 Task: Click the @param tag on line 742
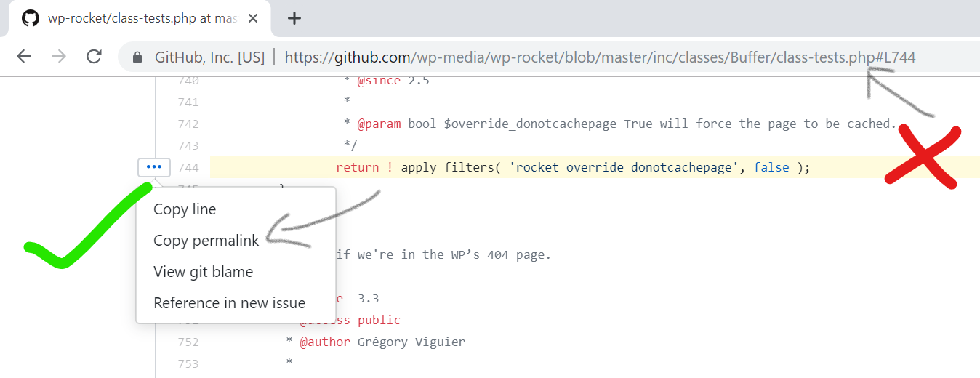[379, 124]
